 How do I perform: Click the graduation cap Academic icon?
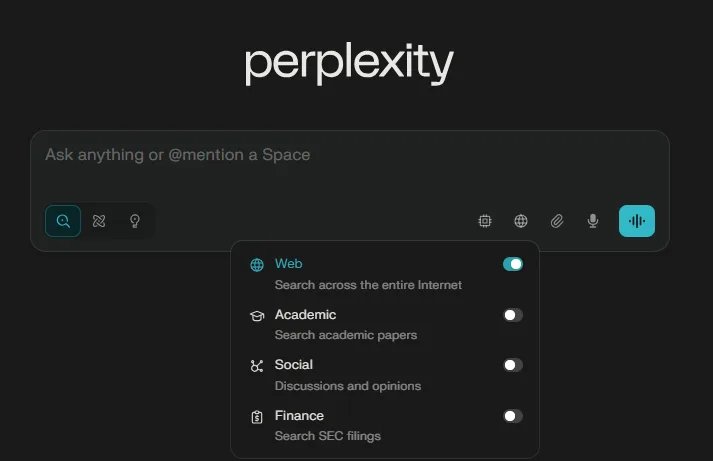(257, 315)
